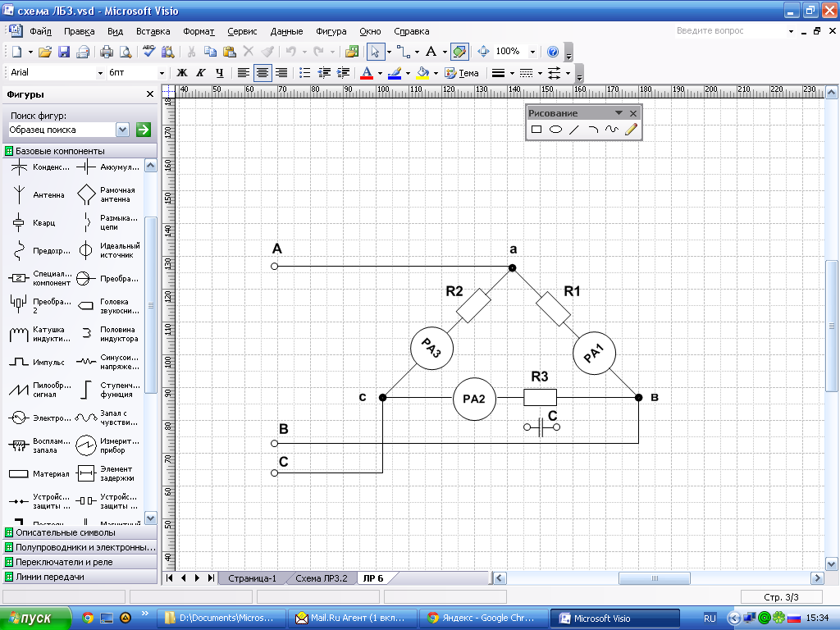Select Freeform tool in Drawing toolbar
Viewport: 840px width, 630px height.
click(x=611, y=129)
